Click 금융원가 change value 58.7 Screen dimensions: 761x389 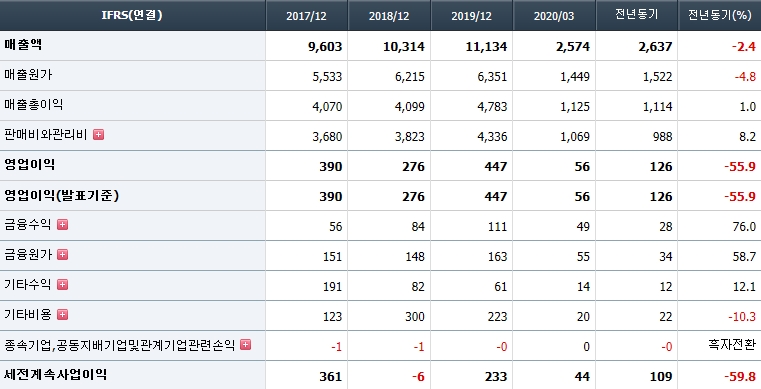point(744,257)
